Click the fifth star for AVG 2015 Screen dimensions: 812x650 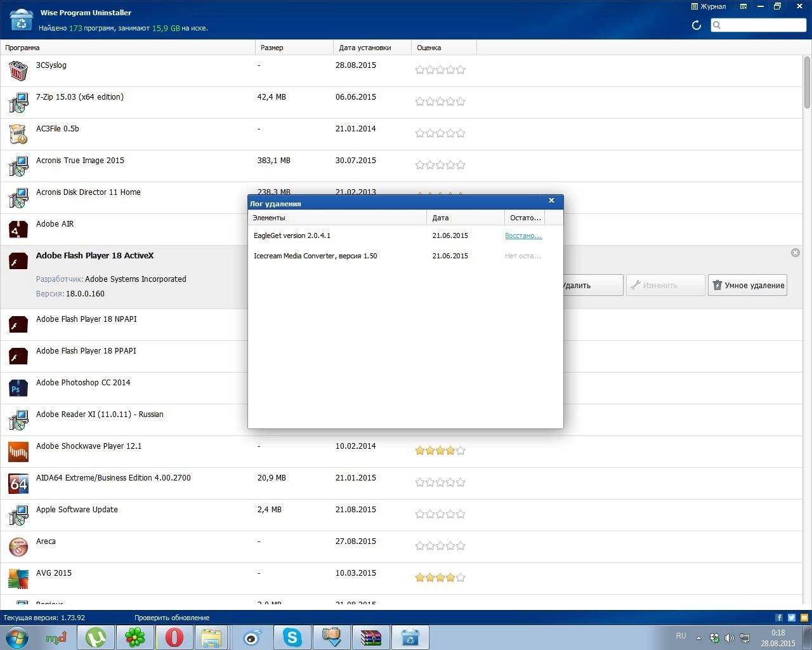(461, 578)
